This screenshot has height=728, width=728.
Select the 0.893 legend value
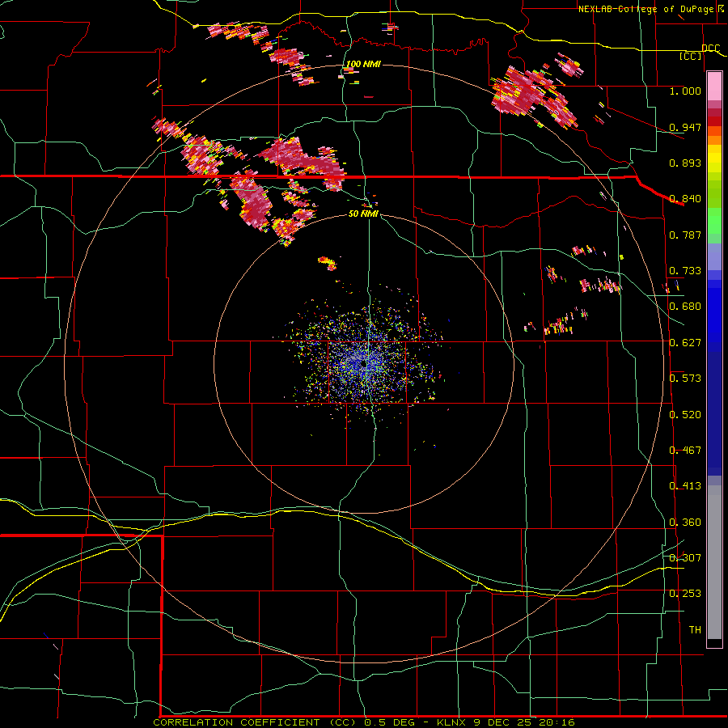click(685, 163)
